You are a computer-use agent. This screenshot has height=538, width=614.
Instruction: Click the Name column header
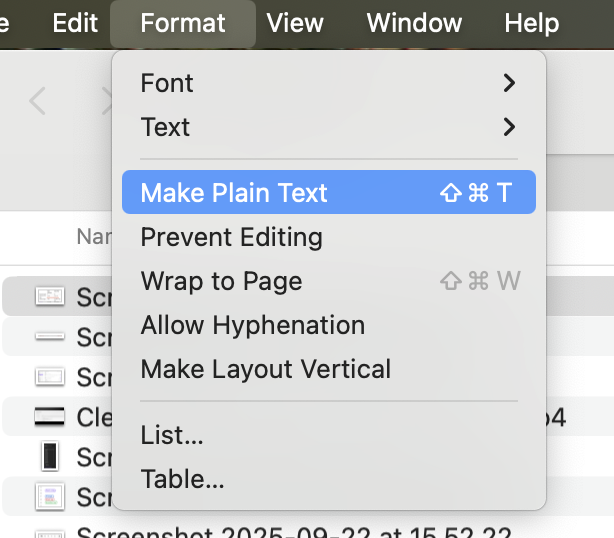pos(92,237)
